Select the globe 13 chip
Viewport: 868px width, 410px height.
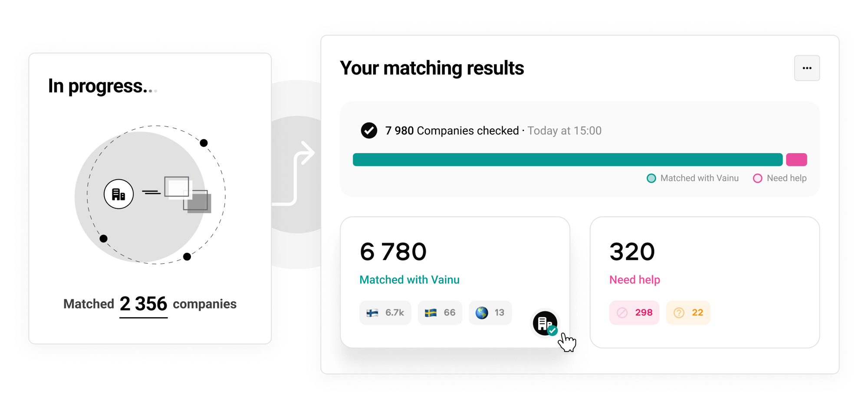coord(490,312)
